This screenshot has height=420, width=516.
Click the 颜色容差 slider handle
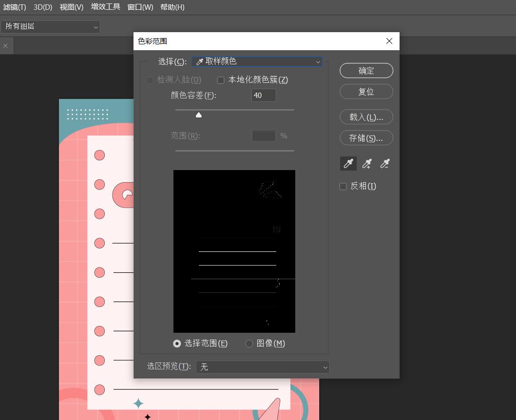click(x=199, y=115)
